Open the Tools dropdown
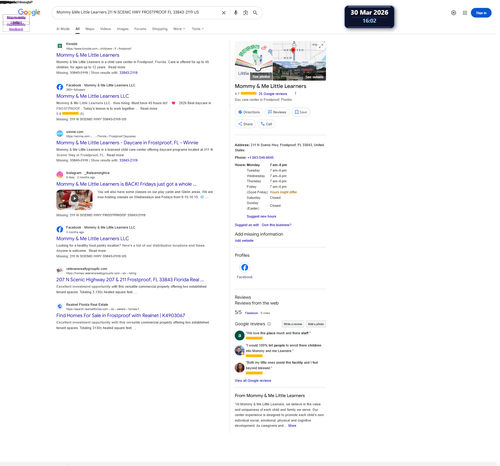The height and width of the screenshot is (466, 500). coord(198,29)
